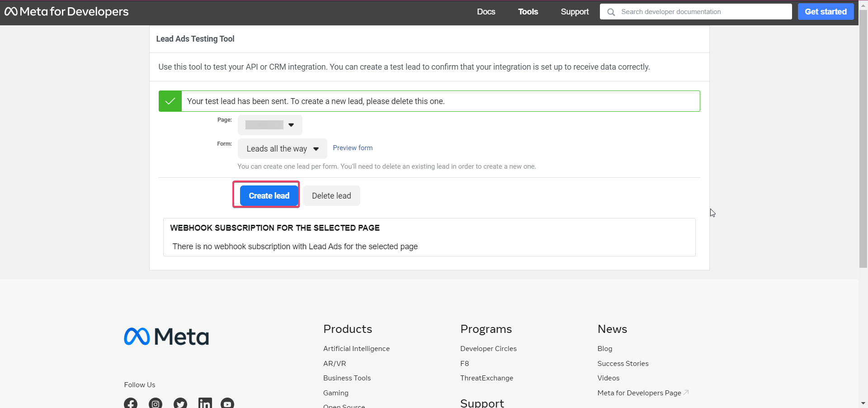Click the Meta for Developers logo
The width and height of the screenshot is (868, 408).
click(x=66, y=11)
